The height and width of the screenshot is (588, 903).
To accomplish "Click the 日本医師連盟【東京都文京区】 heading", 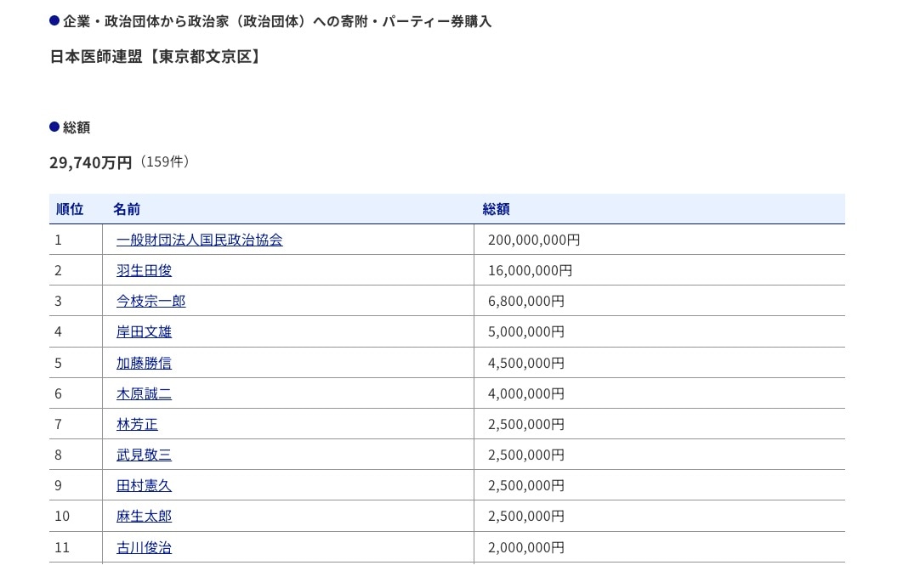I will click(x=155, y=58).
